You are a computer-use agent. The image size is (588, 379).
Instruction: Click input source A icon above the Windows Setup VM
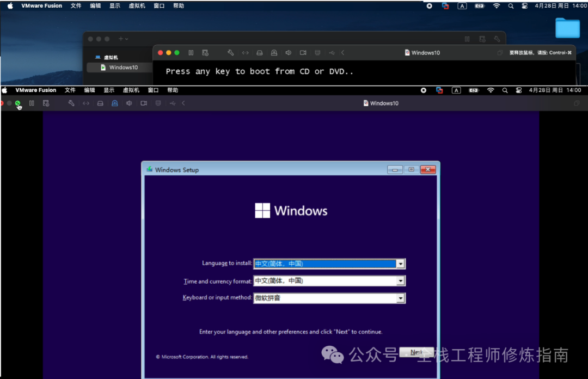point(456,90)
